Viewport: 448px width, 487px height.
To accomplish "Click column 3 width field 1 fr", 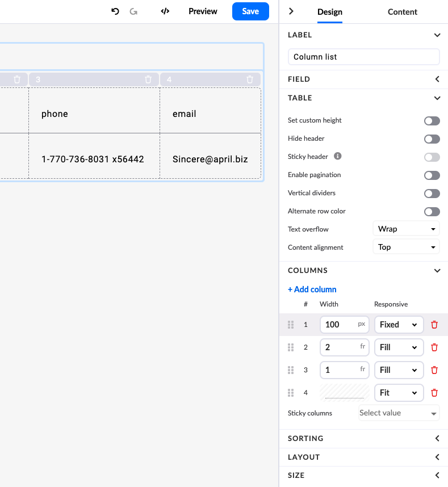I will click(x=345, y=370).
